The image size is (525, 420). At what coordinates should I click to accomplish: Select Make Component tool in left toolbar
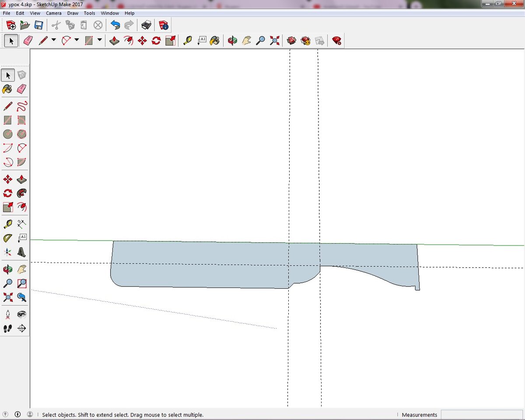(21, 75)
